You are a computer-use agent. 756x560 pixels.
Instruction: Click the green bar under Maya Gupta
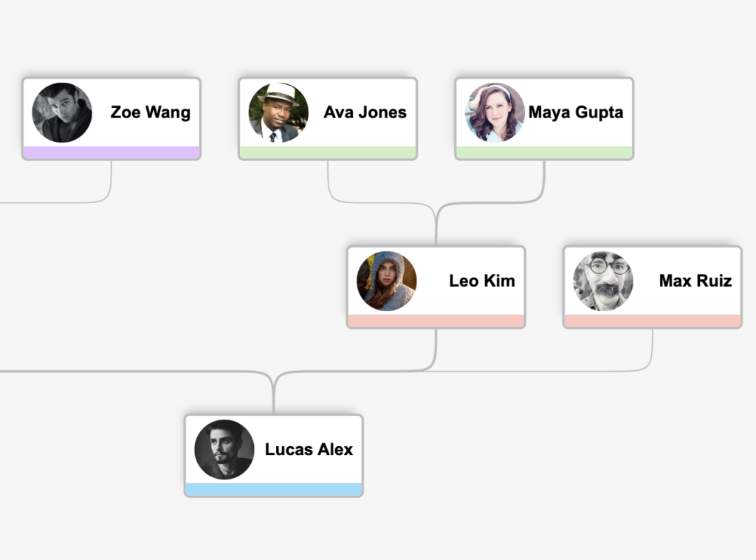544,152
